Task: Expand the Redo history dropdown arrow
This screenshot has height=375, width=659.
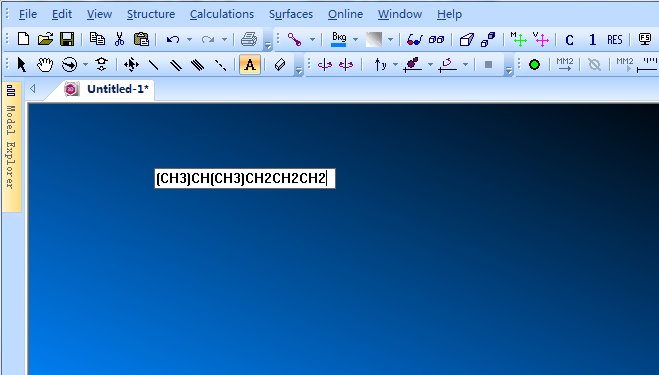Action: 224,40
